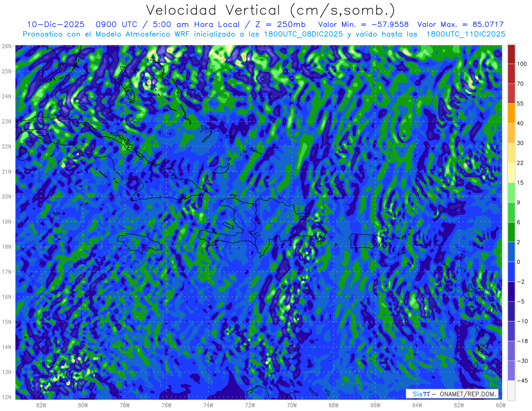
Task: Click the colorbar value "9"
Action: pos(519,203)
